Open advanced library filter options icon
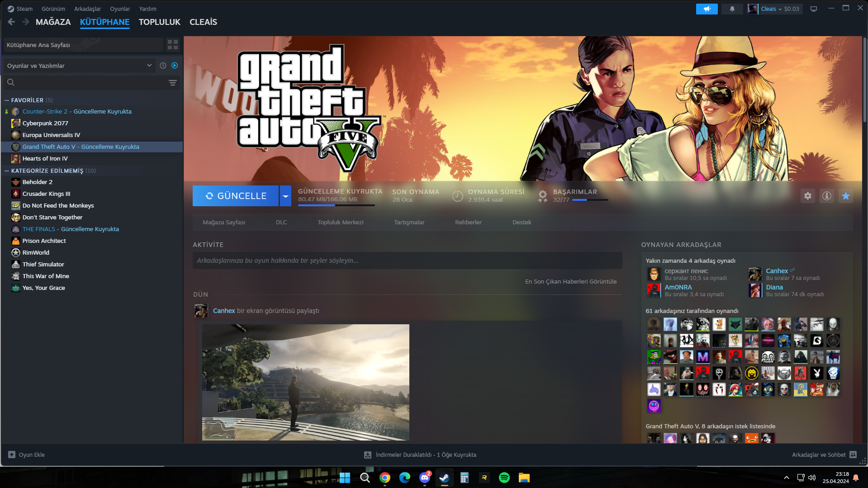This screenshot has width=868, height=488. pyautogui.click(x=173, y=82)
